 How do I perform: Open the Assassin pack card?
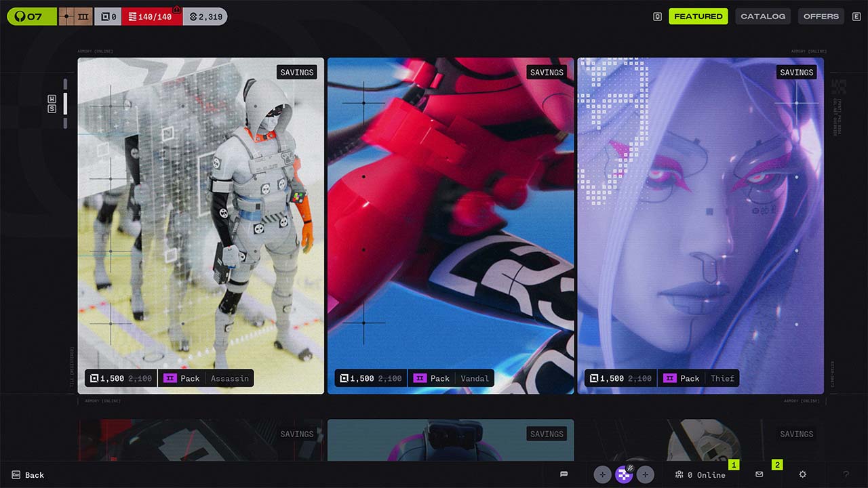coord(201,225)
